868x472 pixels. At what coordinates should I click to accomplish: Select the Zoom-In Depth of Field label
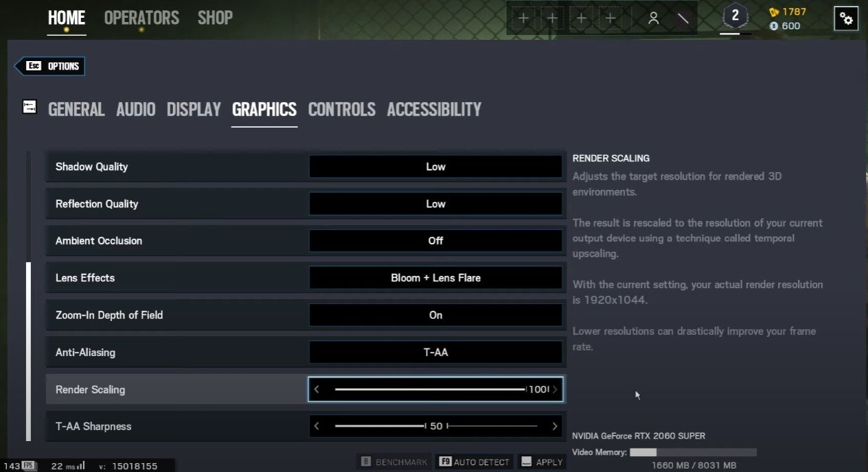(109, 315)
